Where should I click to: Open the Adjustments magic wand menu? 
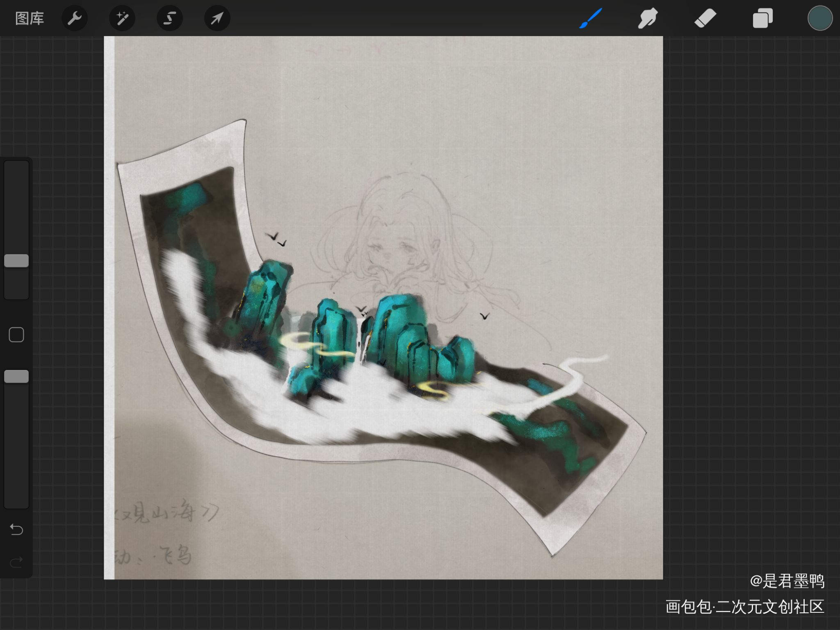click(122, 18)
